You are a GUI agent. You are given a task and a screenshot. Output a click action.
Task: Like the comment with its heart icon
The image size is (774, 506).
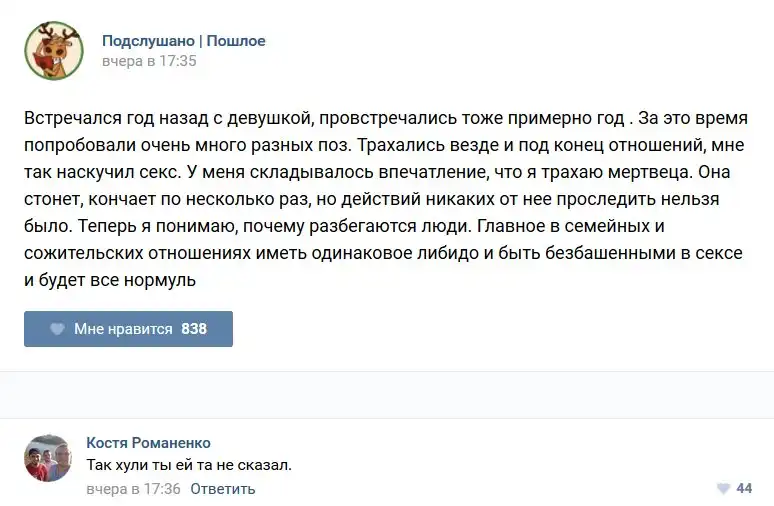723,489
